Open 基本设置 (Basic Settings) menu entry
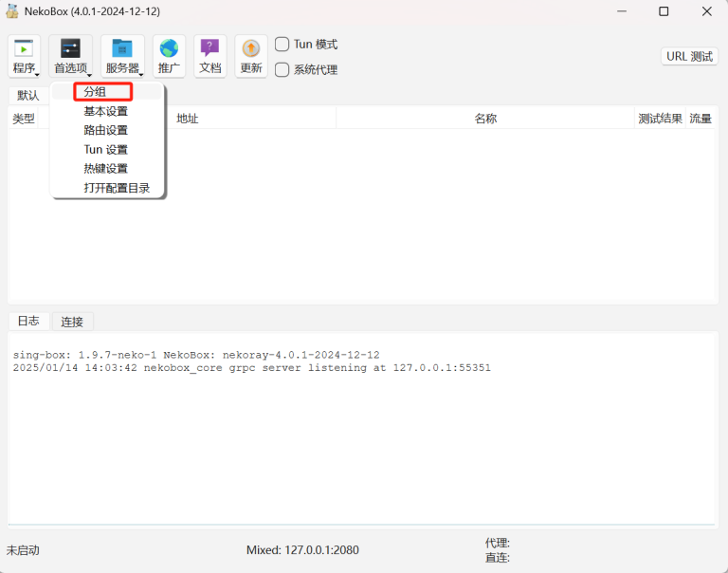 (105, 112)
